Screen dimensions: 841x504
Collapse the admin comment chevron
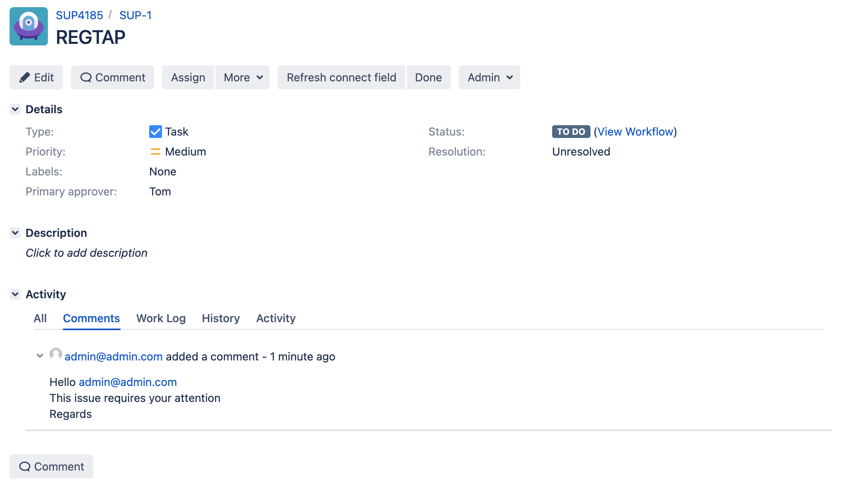pos(39,356)
